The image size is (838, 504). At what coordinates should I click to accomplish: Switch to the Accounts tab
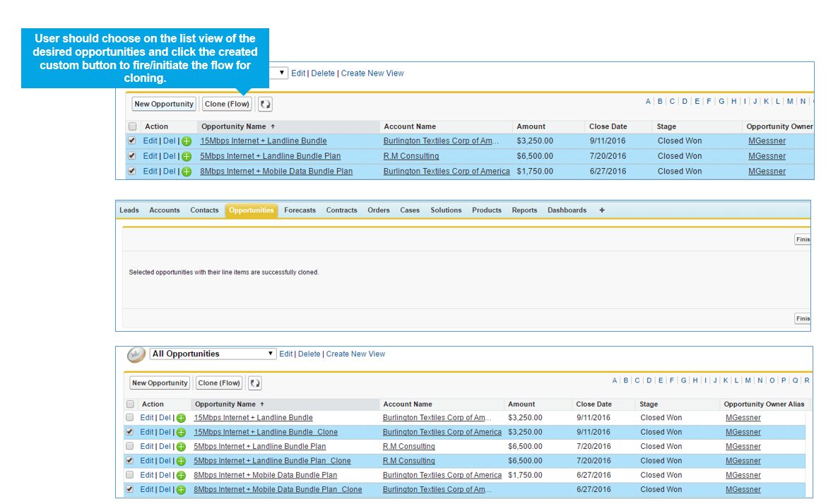(x=164, y=210)
